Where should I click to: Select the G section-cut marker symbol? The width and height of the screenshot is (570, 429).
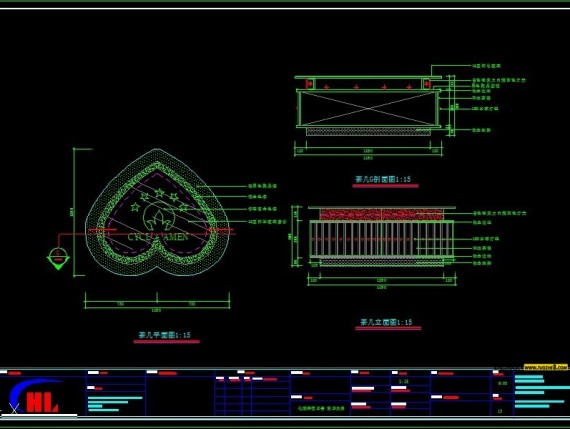pyautogui.click(x=58, y=258)
